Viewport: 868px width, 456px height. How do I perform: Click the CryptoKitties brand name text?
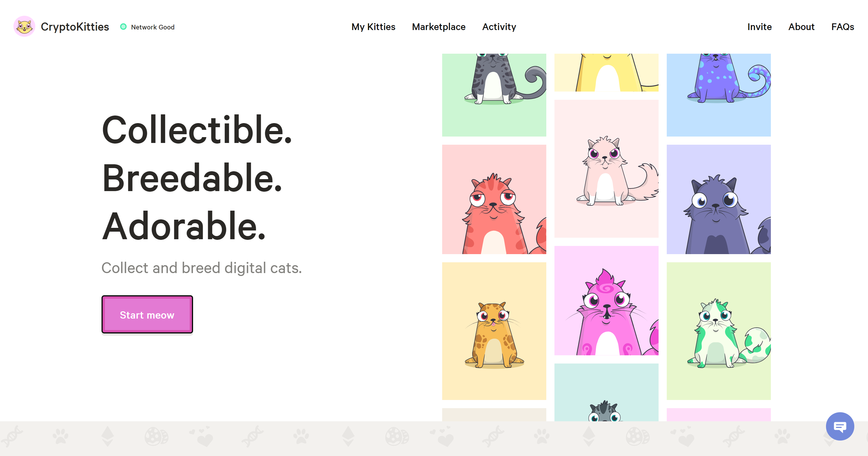[75, 27]
